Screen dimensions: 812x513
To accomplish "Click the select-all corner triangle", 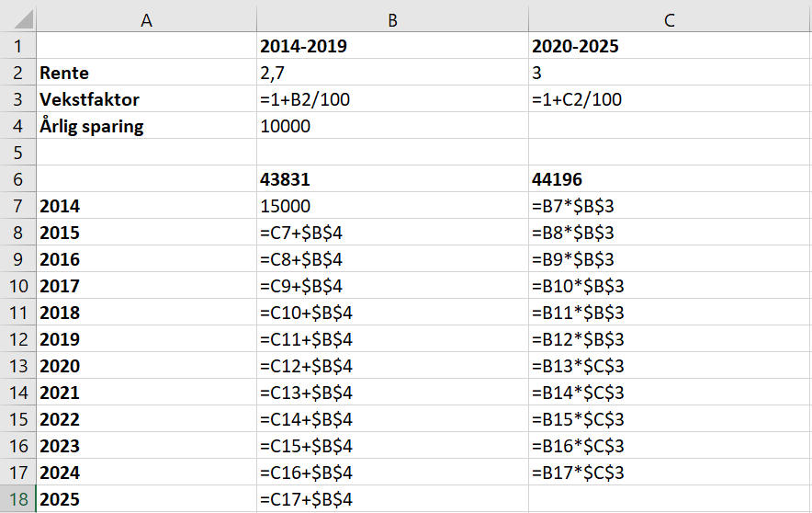I will [18, 19].
